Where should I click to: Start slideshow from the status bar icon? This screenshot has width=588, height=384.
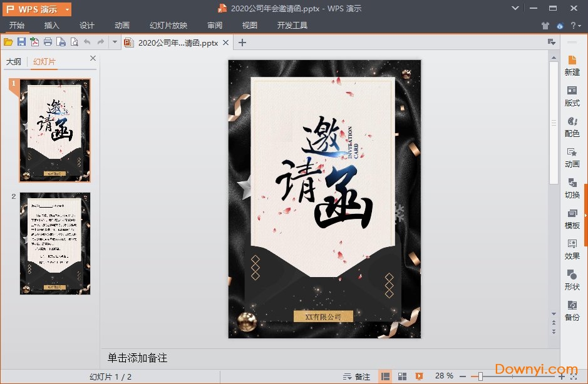click(418, 376)
